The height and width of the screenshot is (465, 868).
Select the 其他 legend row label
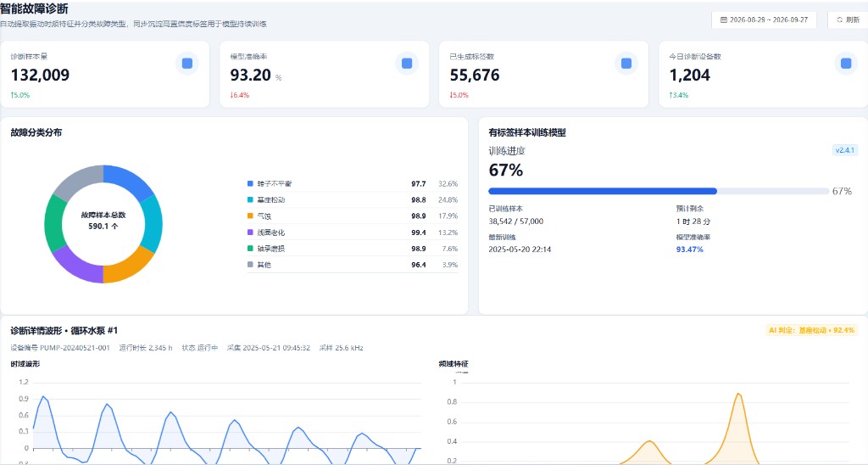pos(264,265)
